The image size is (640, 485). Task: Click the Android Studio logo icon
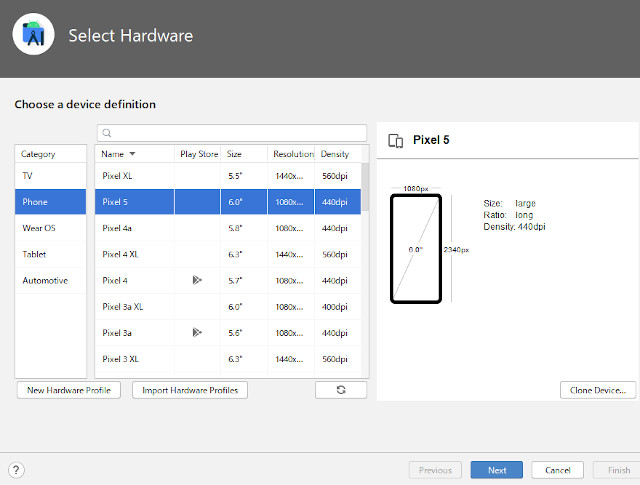[x=33, y=34]
